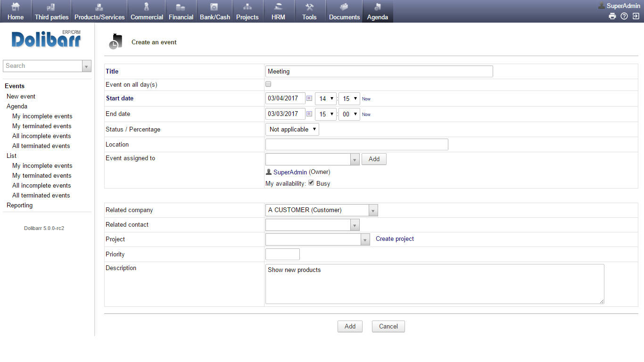Switch to the Third parties menu tab
Viewport: 644px width, 362px height.
pyautogui.click(x=51, y=11)
